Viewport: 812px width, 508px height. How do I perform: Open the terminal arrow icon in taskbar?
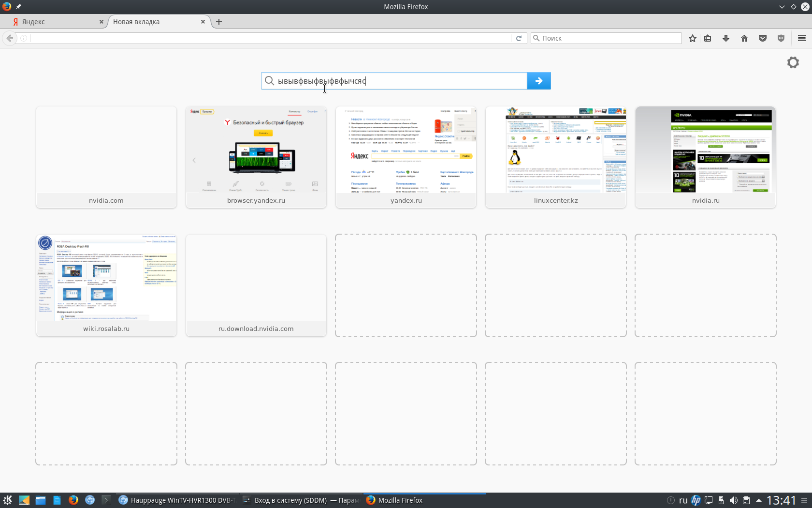tap(106, 500)
